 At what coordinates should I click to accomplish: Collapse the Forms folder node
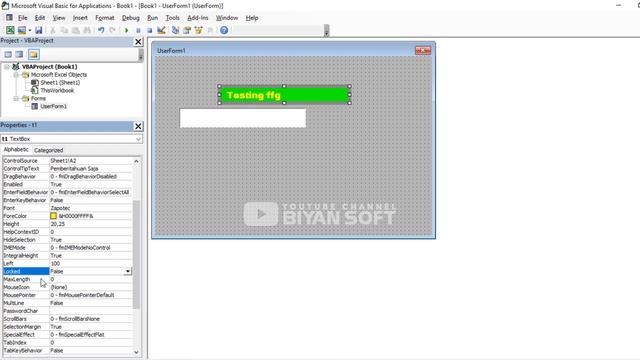click(x=16, y=98)
